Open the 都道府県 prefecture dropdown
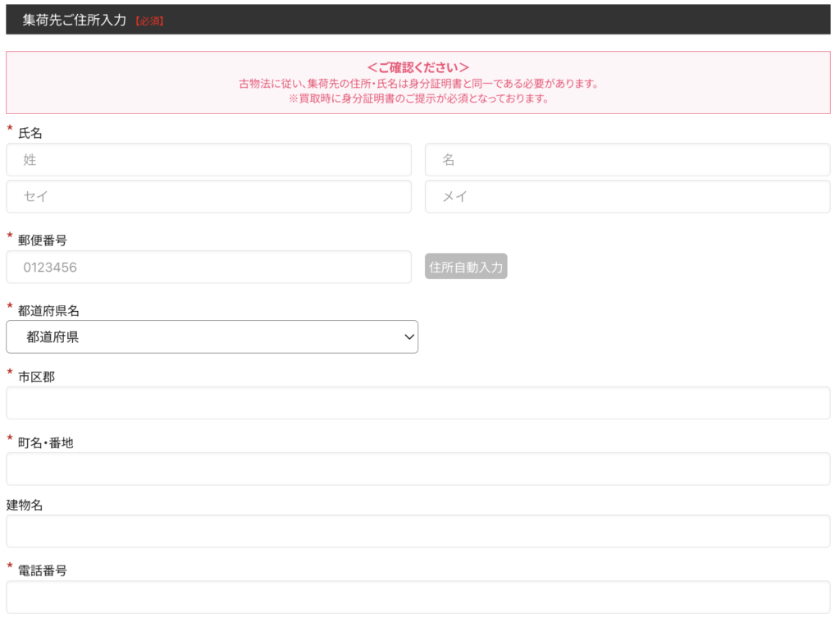This screenshot has width=840, height=623. pyautogui.click(x=212, y=337)
